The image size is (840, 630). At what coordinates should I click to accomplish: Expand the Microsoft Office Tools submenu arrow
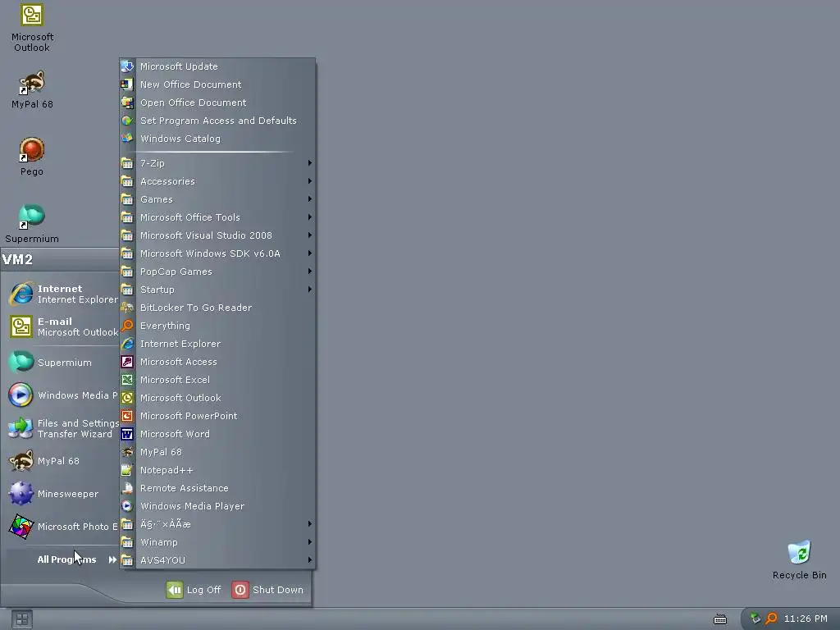[309, 217]
